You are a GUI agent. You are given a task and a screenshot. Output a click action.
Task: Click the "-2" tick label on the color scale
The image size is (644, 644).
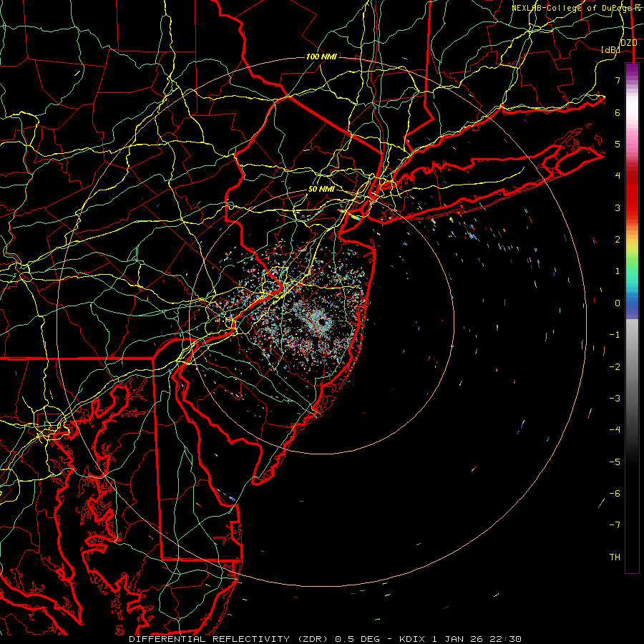(x=615, y=366)
